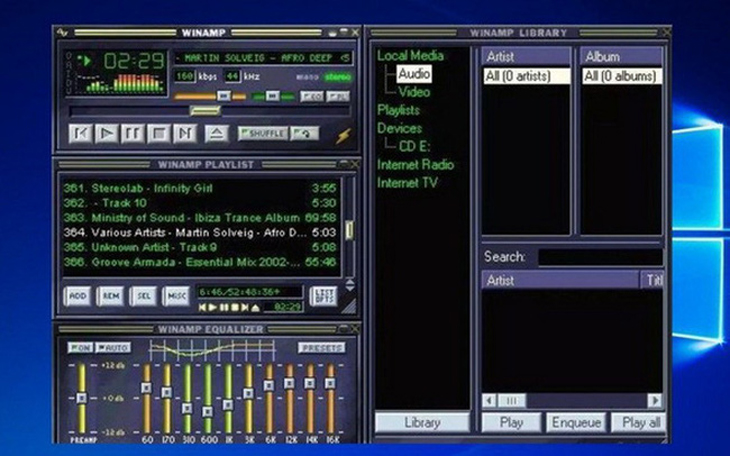This screenshot has width=730, height=456.
Task: Click the large Play button in main window
Action: 106,134
